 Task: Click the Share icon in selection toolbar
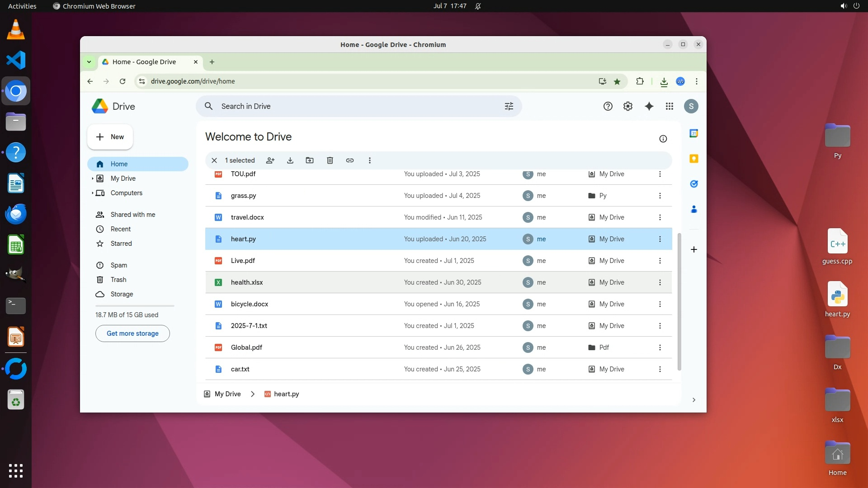pos(270,160)
